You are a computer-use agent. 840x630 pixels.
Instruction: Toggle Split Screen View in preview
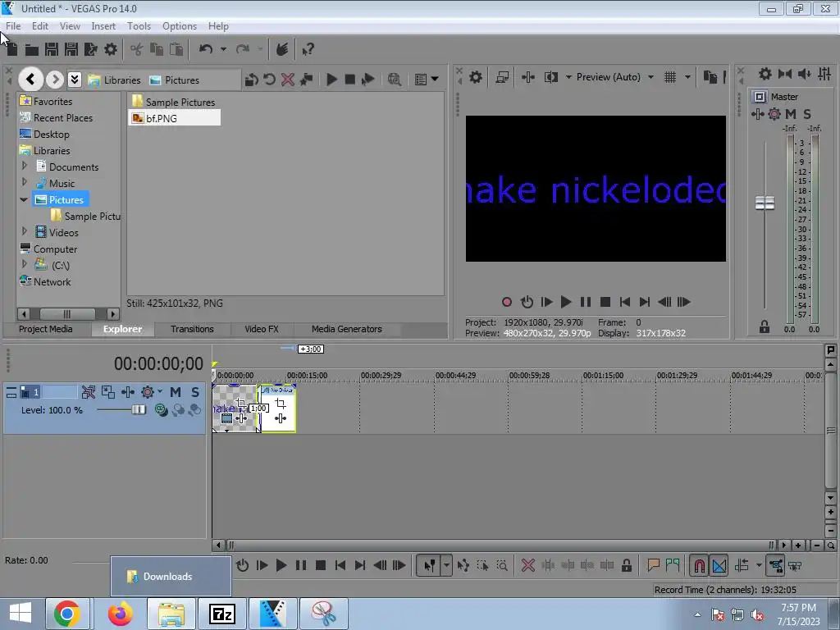(x=550, y=77)
